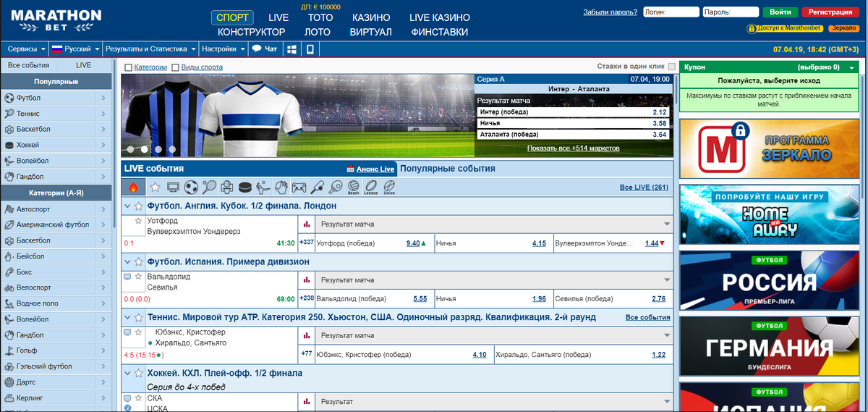Open the Чат speech bubble
This screenshot has width=868, height=412.
(x=264, y=49)
